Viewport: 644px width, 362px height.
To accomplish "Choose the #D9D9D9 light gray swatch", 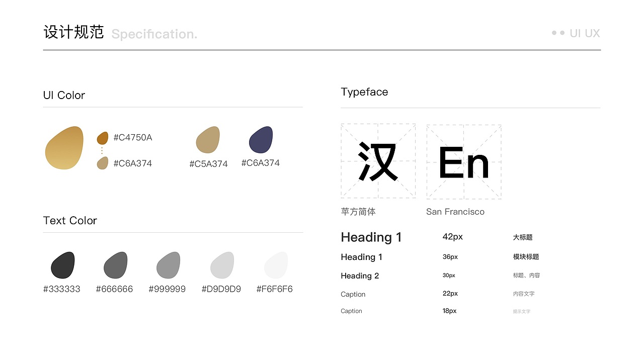I will coord(222,265).
